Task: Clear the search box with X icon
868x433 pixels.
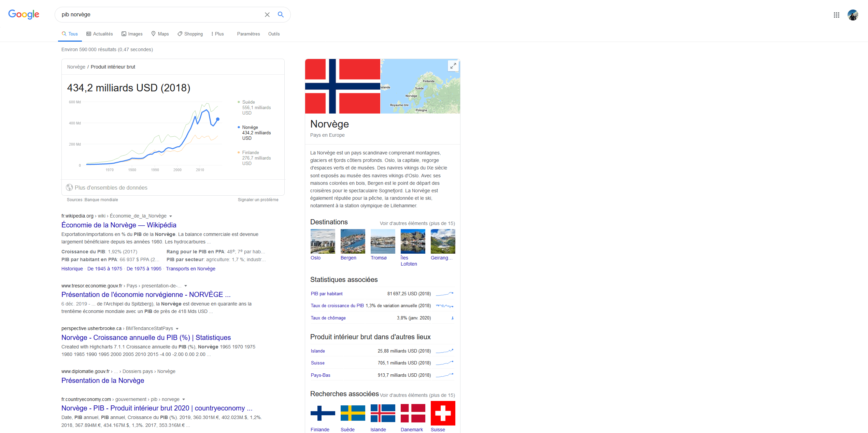Action: (x=267, y=15)
